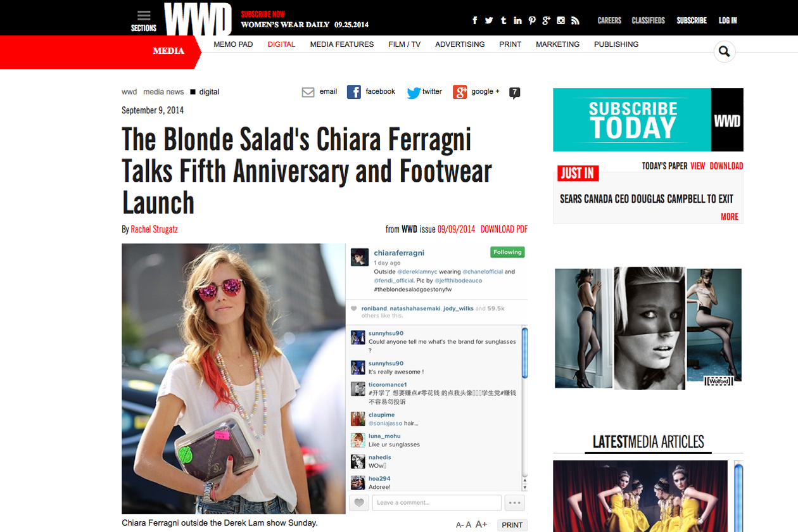
Task: Open the Sections hamburger menu
Action: click(x=144, y=20)
